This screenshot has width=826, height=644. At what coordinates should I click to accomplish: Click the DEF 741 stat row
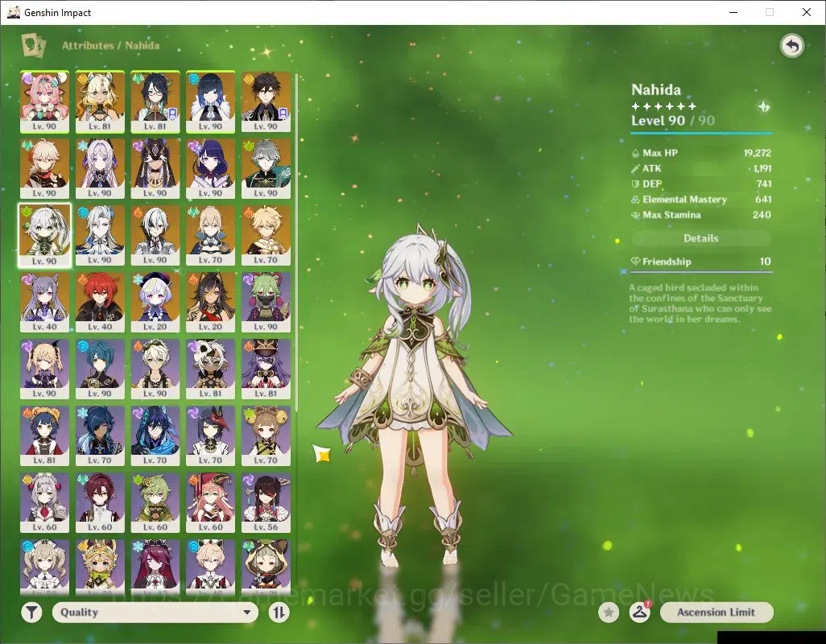point(701,184)
